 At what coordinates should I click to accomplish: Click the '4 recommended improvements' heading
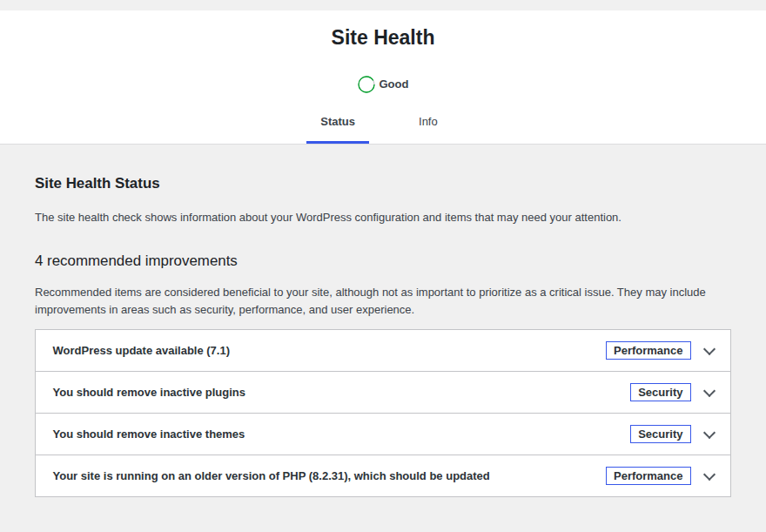[x=136, y=261]
